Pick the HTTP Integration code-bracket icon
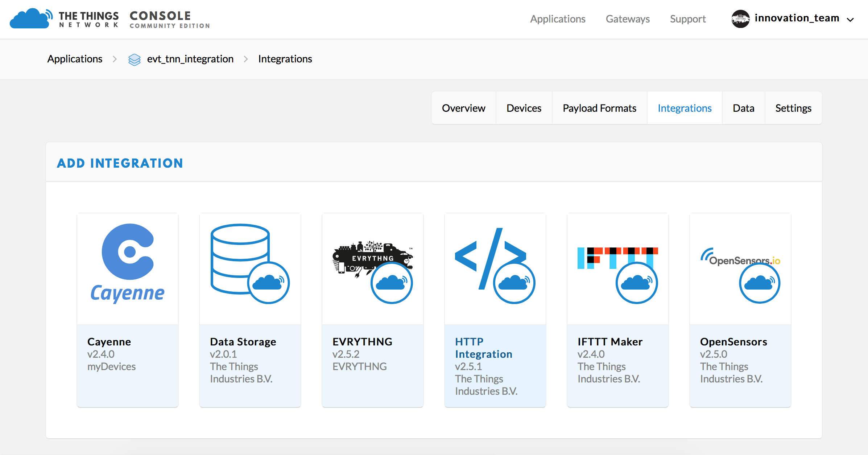Image resolution: width=868 pixels, height=455 pixels. click(x=495, y=266)
